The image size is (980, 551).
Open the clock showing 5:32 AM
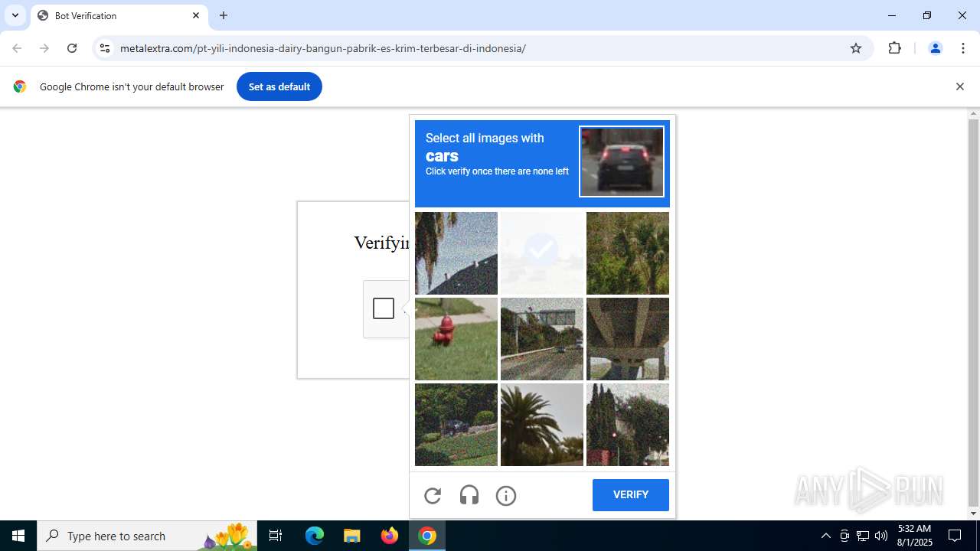pyautogui.click(x=914, y=536)
